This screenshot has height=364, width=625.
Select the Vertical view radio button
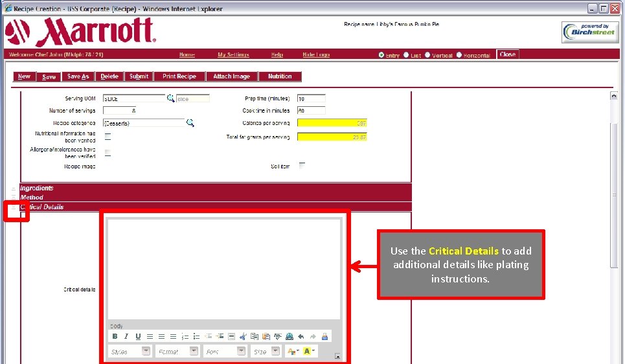pyautogui.click(x=427, y=55)
